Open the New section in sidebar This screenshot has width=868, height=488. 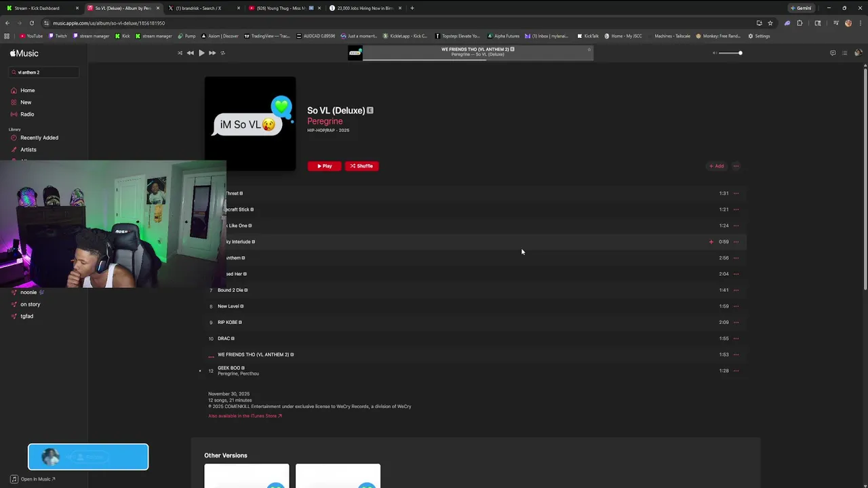(x=26, y=102)
